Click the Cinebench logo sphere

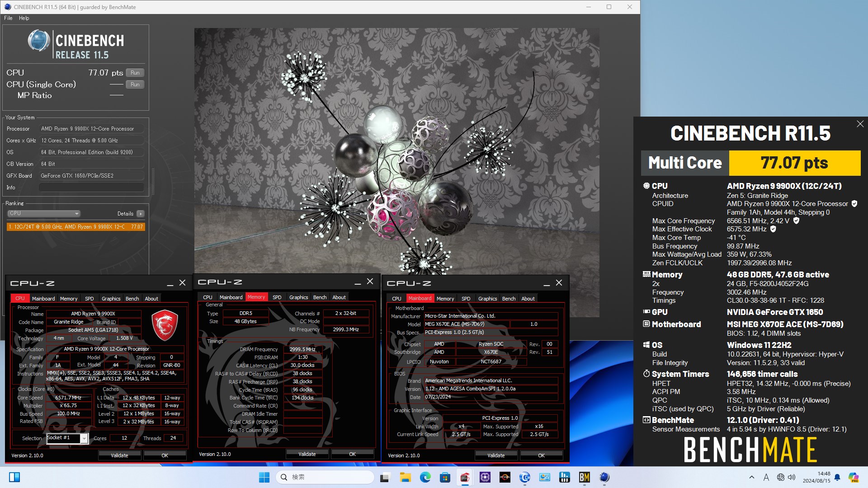pyautogui.click(x=39, y=41)
